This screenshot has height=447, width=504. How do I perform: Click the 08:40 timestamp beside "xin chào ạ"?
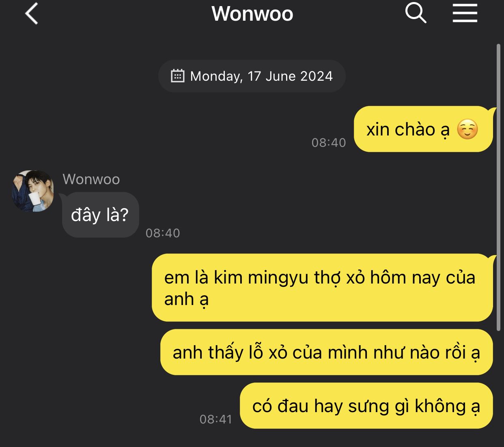pos(329,142)
